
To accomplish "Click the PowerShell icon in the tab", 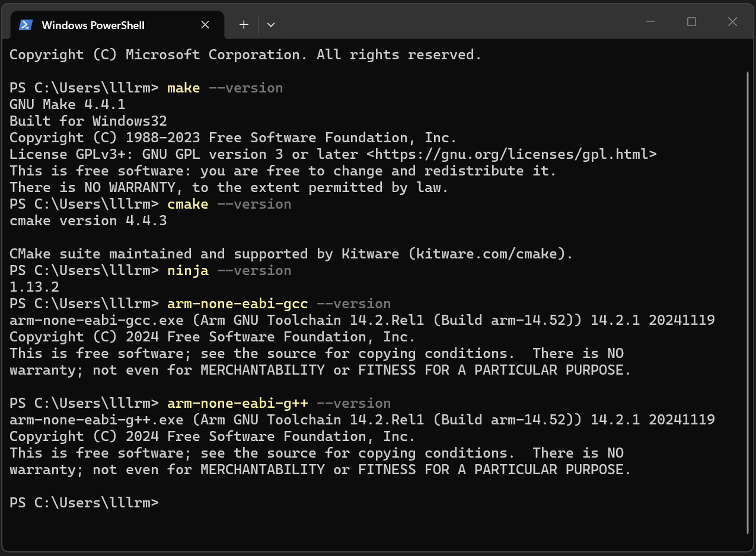I will pos(25,25).
